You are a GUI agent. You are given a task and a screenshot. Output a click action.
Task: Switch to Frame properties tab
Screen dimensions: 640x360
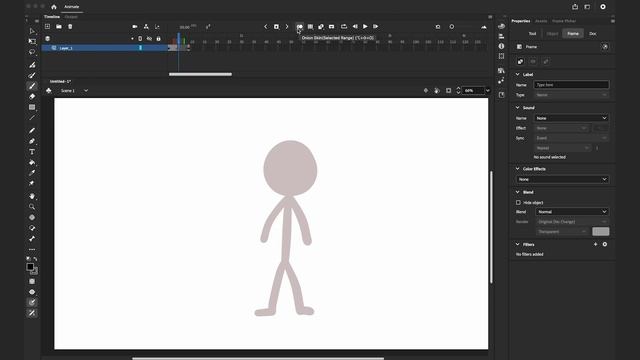coord(573,33)
